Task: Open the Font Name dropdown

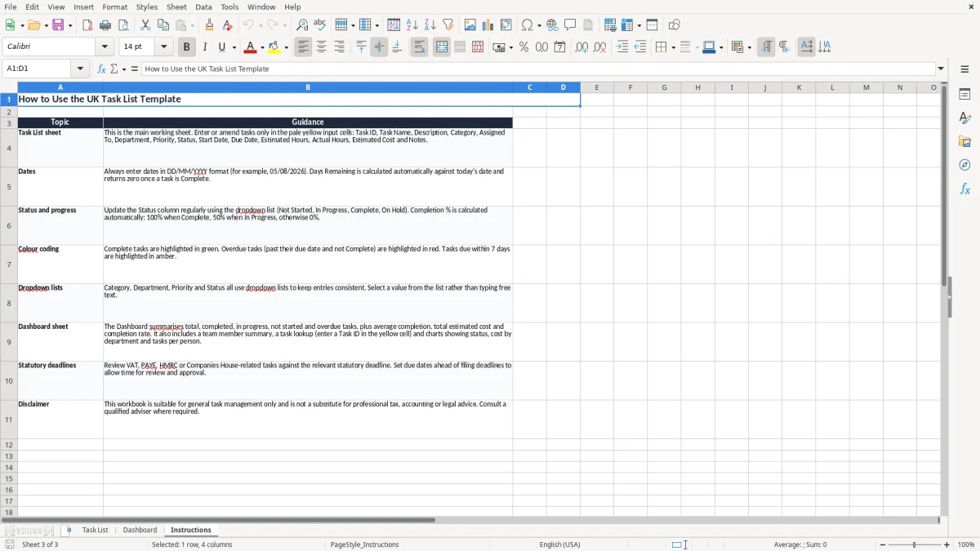Action: click(x=104, y=47)
